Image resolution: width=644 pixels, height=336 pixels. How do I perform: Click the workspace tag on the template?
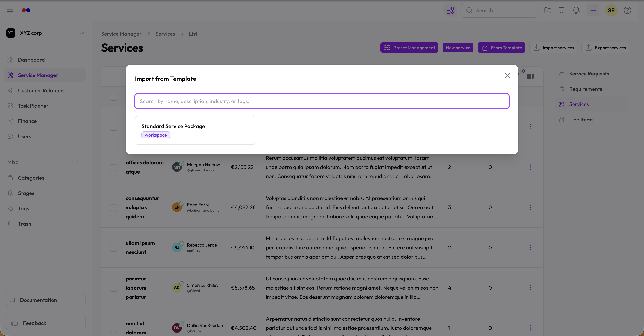tap(156, 135)
